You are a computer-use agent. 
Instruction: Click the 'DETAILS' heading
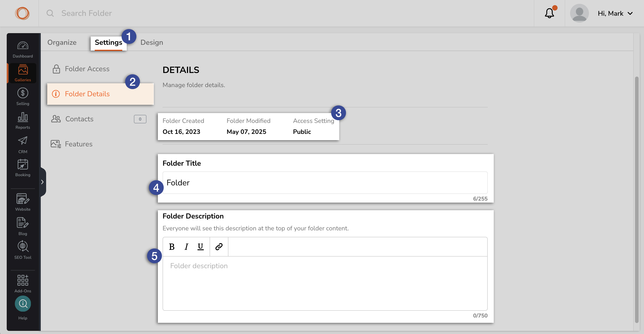181,70
